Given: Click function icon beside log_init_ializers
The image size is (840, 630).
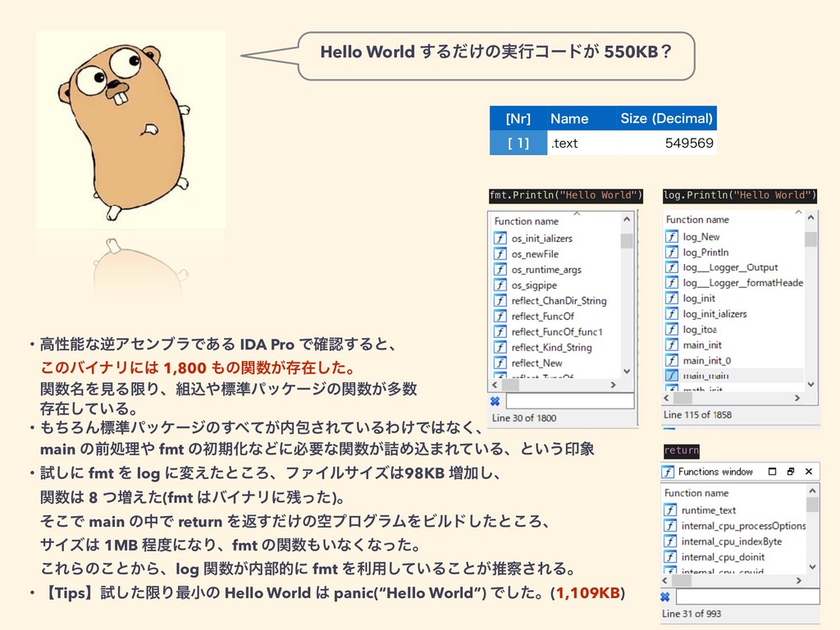Looking at the screenshot, I should (671, 313).
